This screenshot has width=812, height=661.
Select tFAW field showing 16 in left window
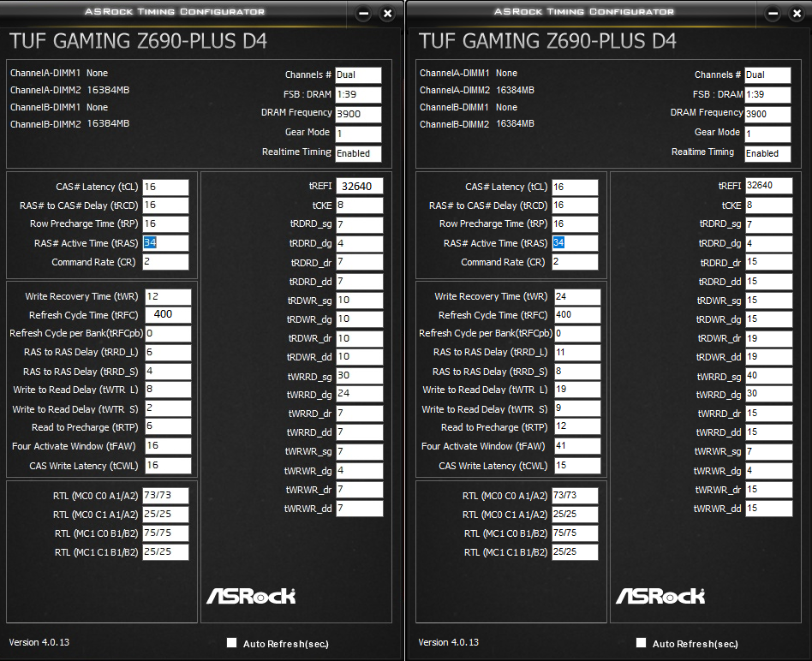tap(168, 446)
